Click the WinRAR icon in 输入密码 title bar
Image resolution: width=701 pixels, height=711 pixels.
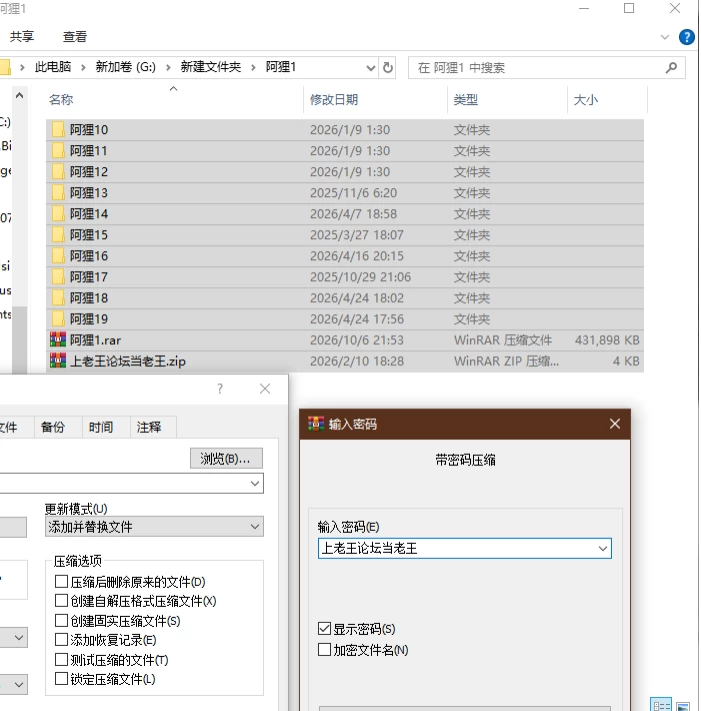click(x=316, y=424)
